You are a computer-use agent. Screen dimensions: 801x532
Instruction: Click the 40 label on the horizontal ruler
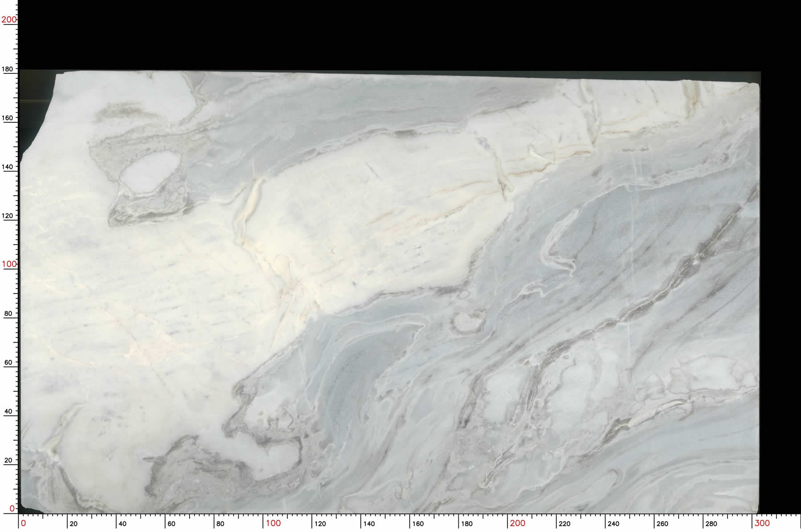(122, 524)
